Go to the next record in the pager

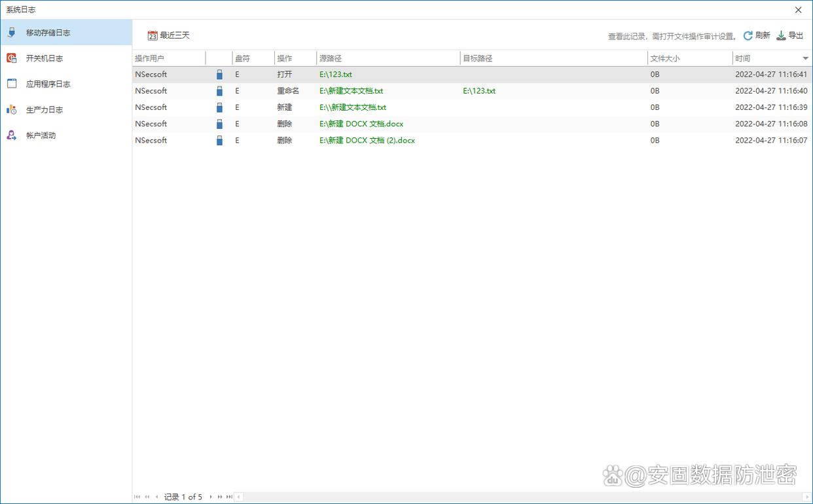point(211,497)
